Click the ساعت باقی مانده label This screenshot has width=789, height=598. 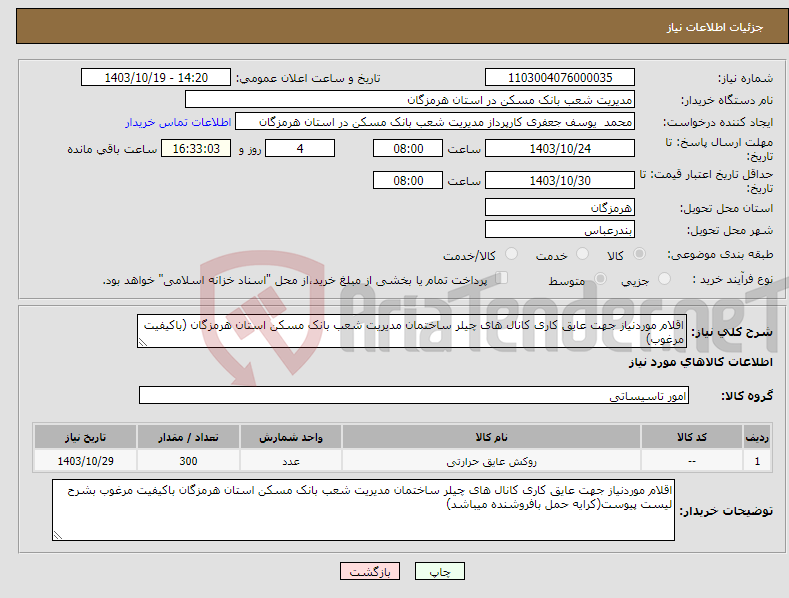click(x=112, y=149)
